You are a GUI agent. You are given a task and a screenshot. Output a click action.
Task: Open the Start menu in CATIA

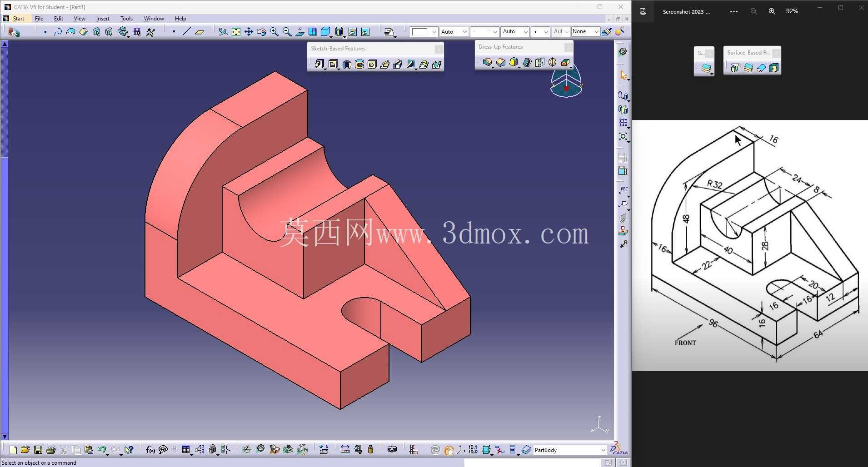[18, 19]
